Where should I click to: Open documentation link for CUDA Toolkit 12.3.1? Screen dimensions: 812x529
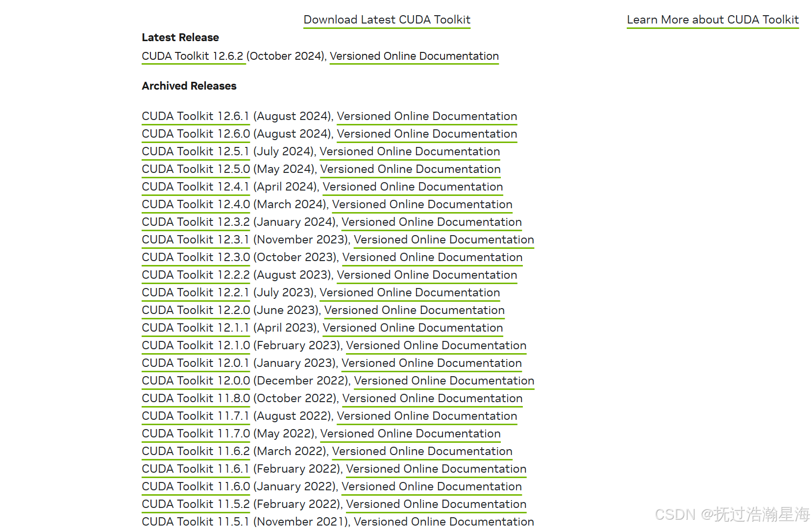point(443,240)
